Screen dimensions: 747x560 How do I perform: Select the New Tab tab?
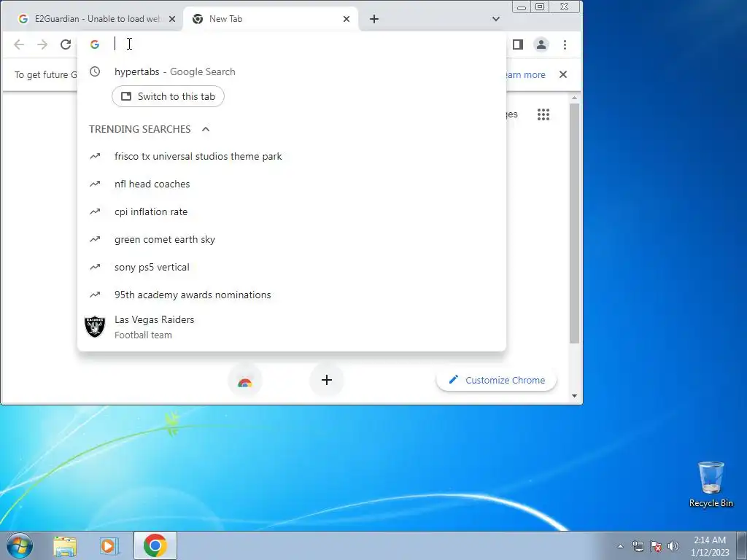coord(271,19)
